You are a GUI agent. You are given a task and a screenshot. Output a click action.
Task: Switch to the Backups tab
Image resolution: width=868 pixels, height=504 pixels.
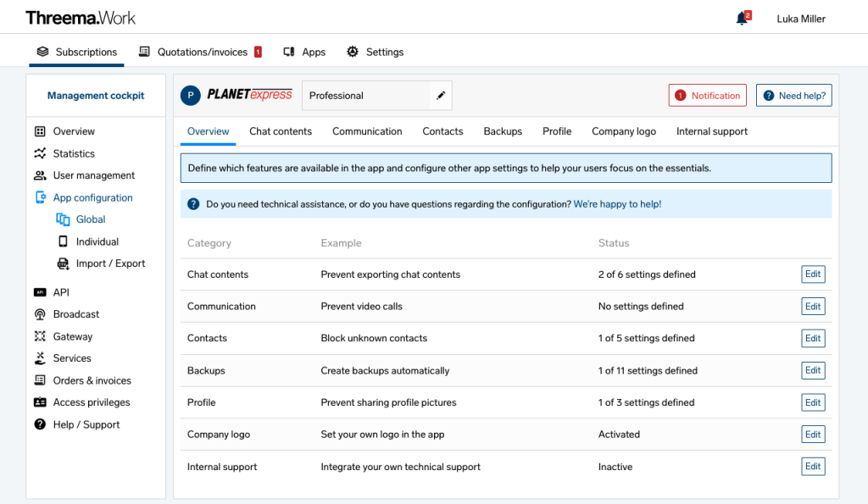(x=502, y=131)
